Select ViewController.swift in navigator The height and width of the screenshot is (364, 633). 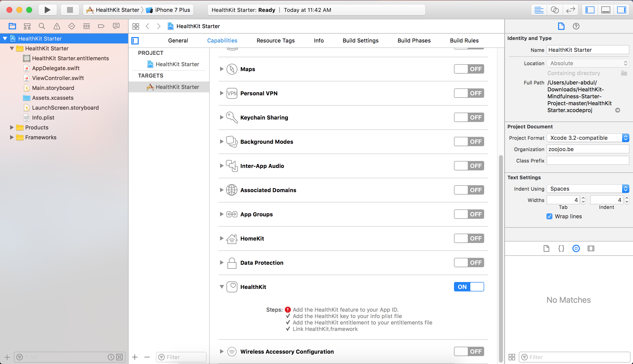click(58, 78)
